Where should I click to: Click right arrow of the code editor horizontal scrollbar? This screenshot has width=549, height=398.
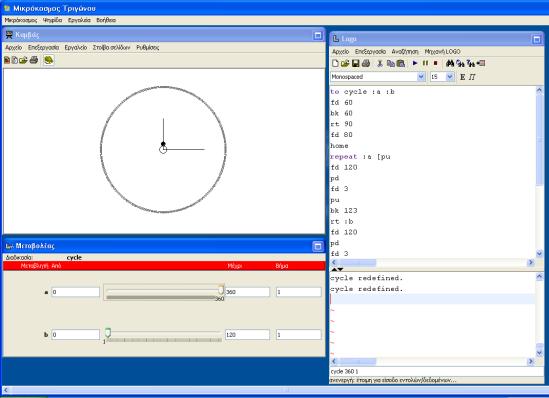[x=531, y=263]
